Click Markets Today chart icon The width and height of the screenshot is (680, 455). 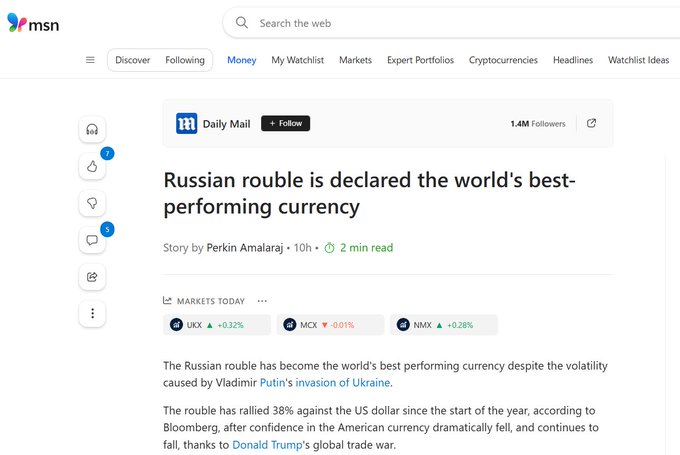click(167, 300)
